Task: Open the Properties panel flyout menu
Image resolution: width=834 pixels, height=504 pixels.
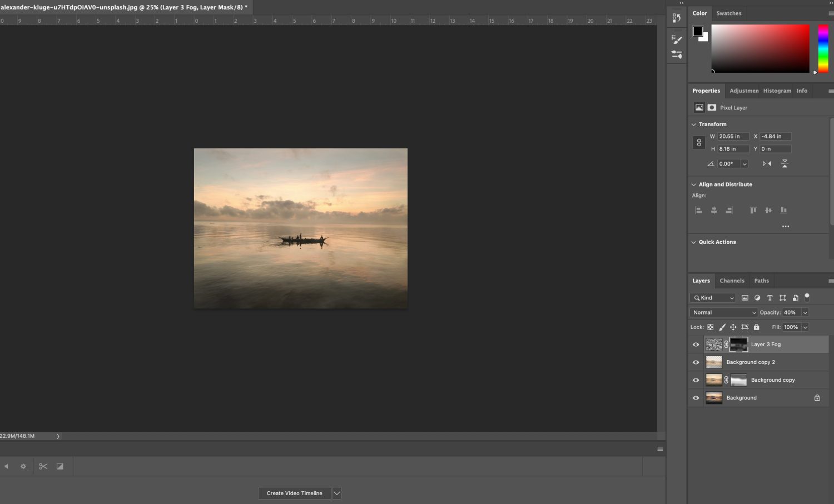Action: (831, 91)
